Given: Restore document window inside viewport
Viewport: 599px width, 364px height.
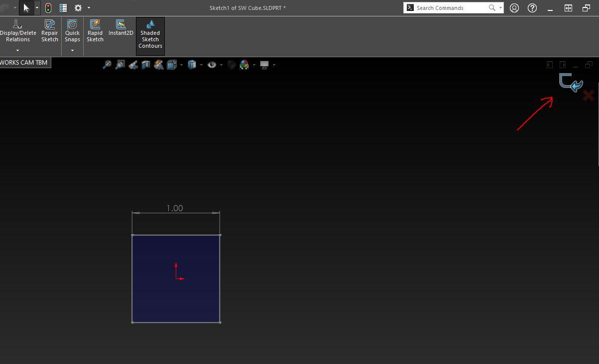Looking at the screenshot, I should (x=589, y=65).
